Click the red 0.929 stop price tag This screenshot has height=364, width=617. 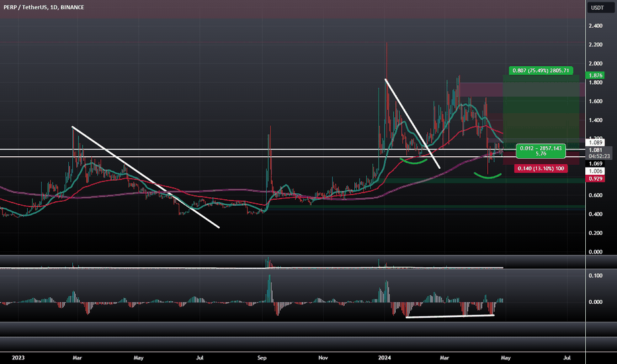pos(595,179)
